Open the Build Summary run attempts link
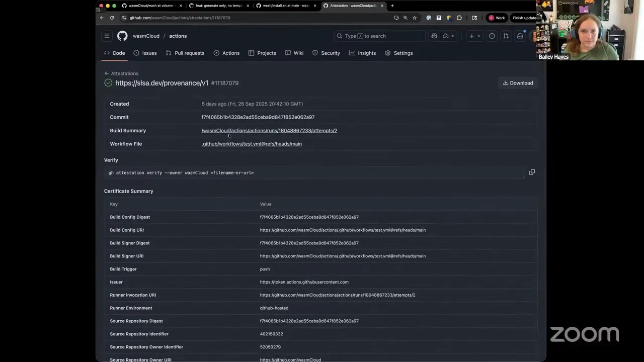Screen dimensions: 644x362 [269, 131]
